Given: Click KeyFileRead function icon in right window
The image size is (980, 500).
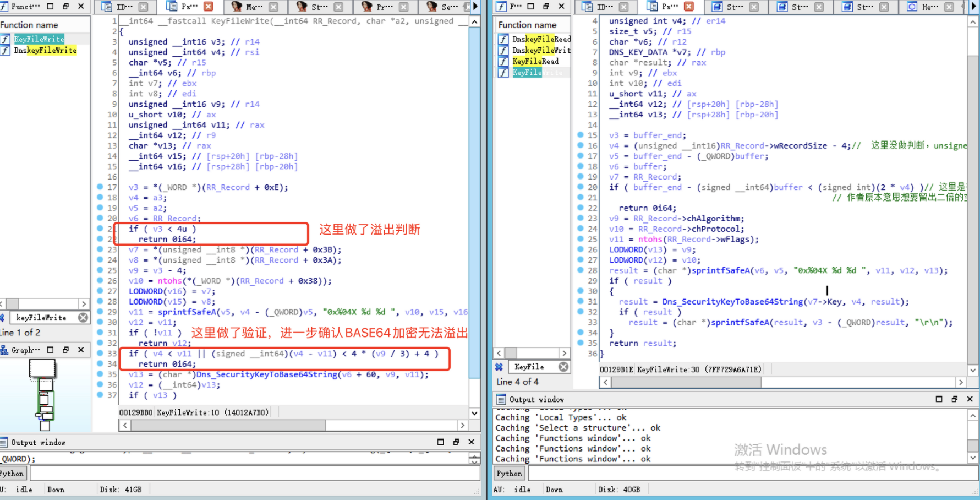Looking at the screenshot, I should [x=503, y=61].
